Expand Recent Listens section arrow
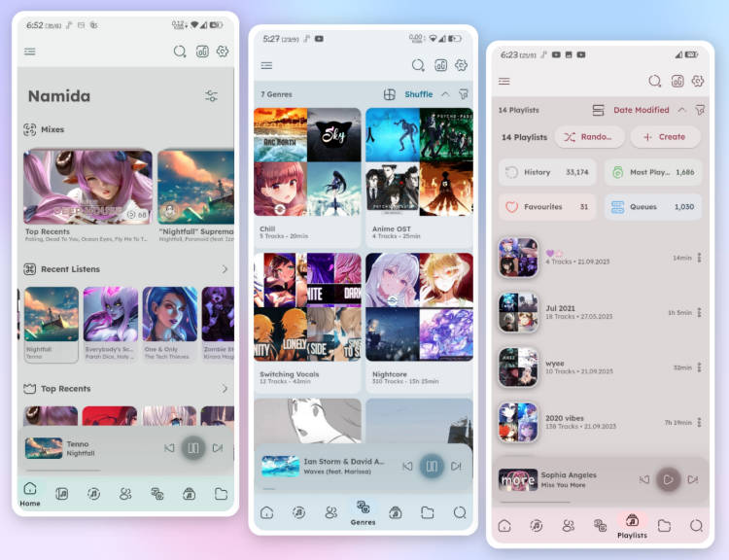This screenshot has width=729, height=560. pos(225,269)
